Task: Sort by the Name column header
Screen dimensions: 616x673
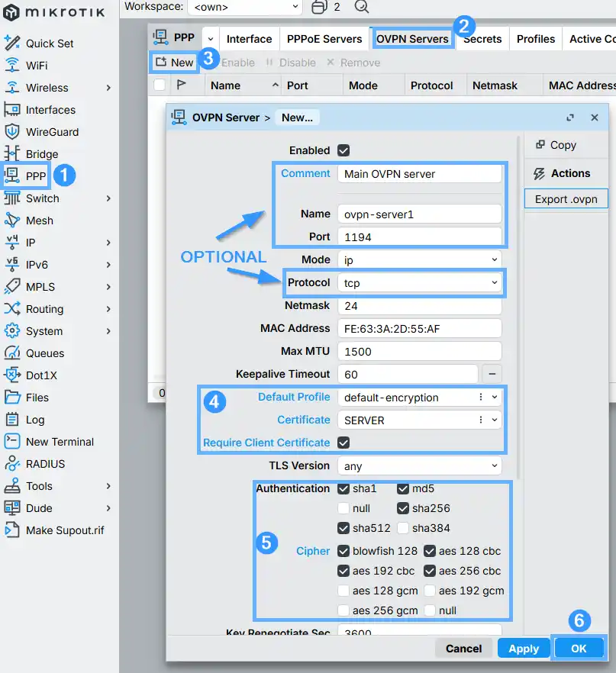Action: click(x=243, y=85)
